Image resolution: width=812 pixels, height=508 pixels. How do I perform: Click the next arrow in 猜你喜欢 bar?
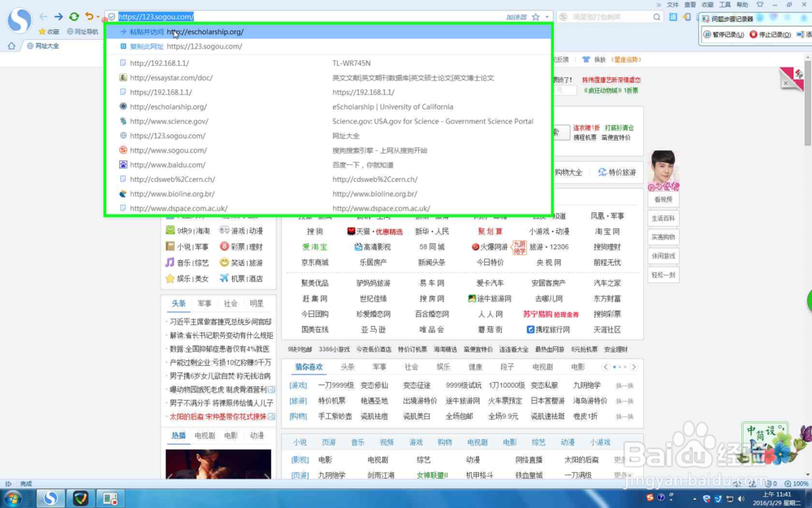coord(634,367)
